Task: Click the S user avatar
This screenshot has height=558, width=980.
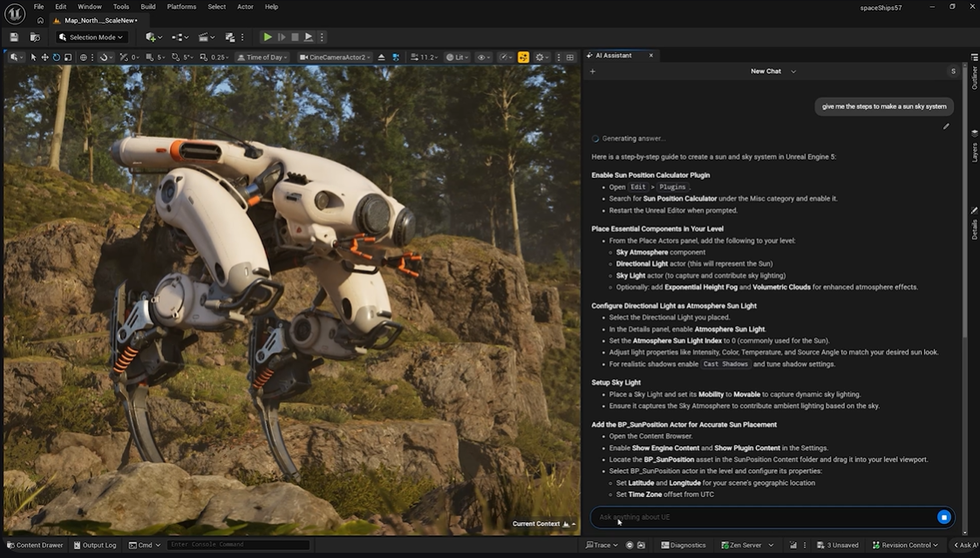Action: (x=952, y=71)
